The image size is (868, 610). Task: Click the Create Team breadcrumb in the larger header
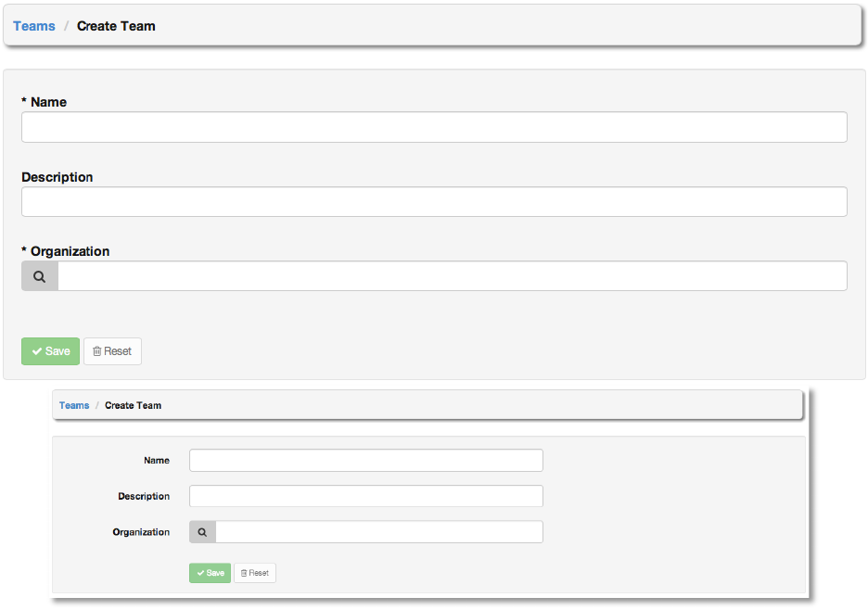(116, 26)
